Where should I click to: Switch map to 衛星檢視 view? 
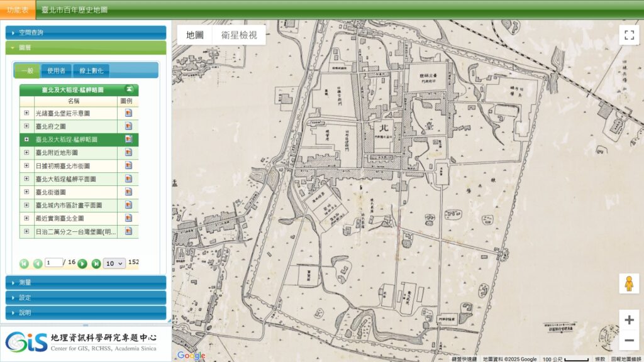(x=239, y=35)
